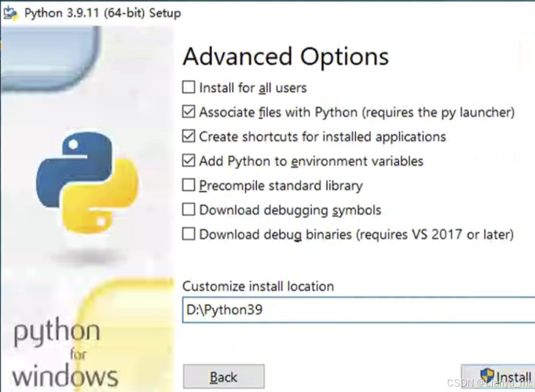Click the Python 3.9.11 (64-bit) Setup title text
Screen dimensions: 535x392
point(103,13)
